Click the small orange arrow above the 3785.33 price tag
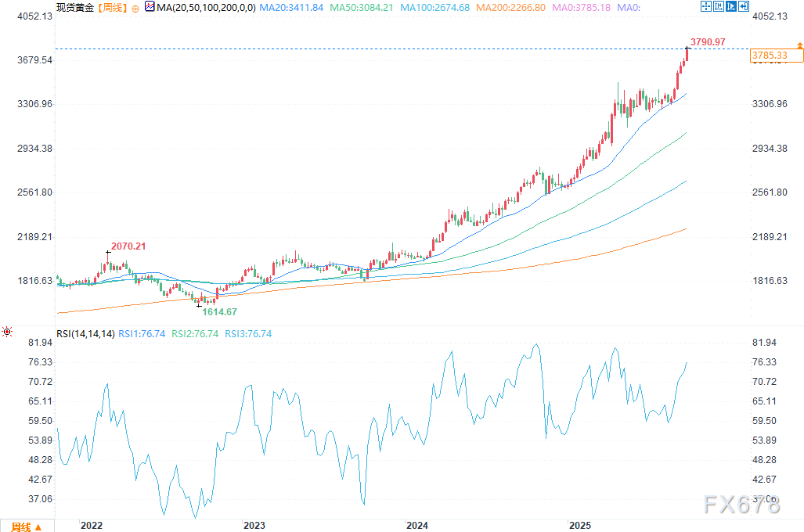804x532 pixels. [799, 48]
